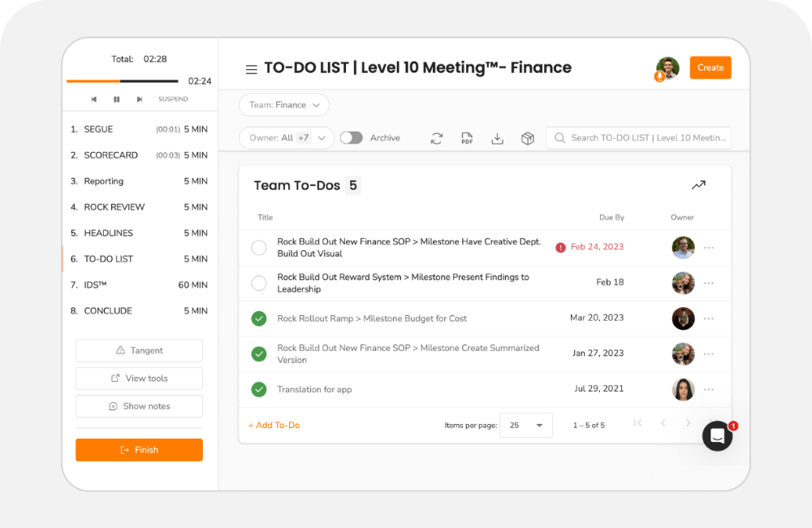This screenshot has width=812, height=528.
Task: Open the Owner: All filter dropdown
Action: point(286,137)
